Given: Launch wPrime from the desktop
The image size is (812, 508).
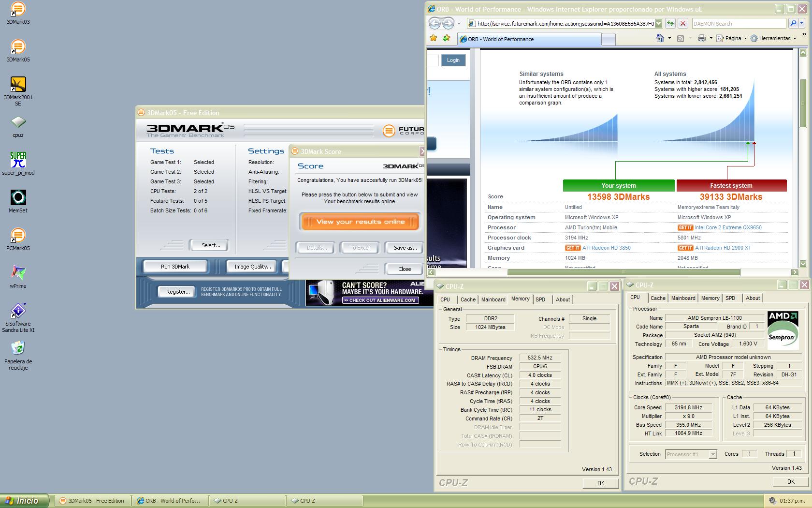Looking at the screenshot, I should tap(18, 277).
